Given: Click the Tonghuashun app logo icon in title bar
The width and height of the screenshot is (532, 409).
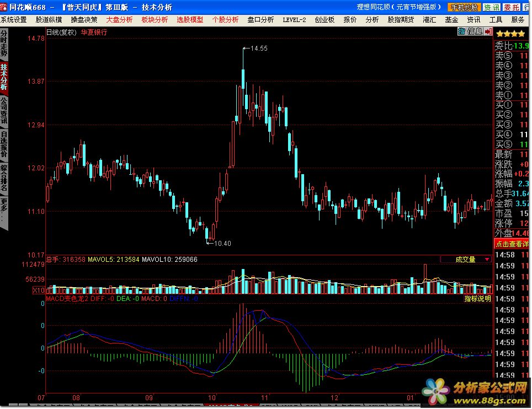Looking at the screenshot, I should 3,7.
